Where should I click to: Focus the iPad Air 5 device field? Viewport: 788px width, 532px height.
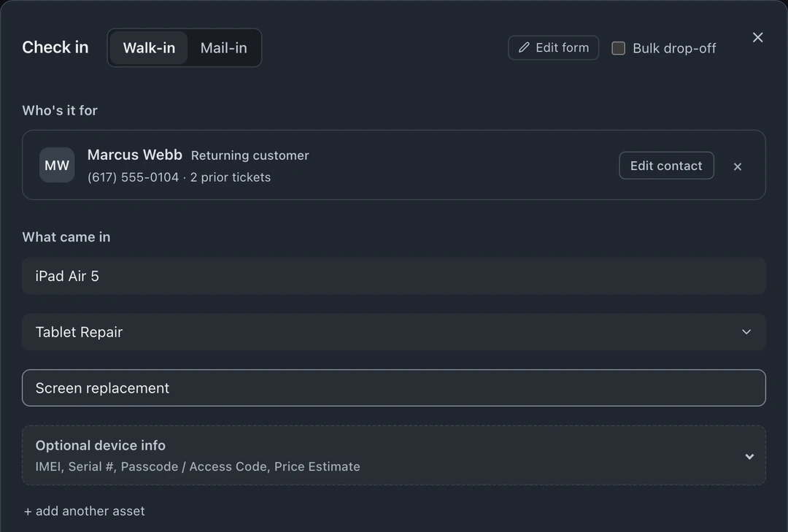point(393,276)
